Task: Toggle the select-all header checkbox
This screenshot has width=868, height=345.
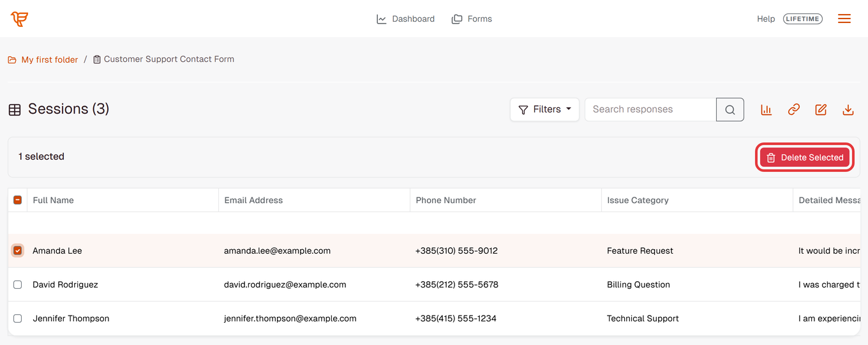Action: click(x=18, y=200)
